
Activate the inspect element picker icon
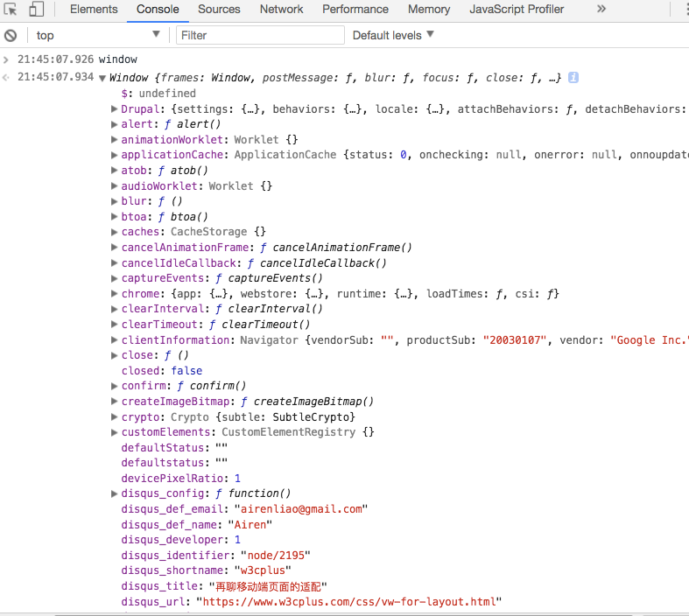[x=11, y=10]
